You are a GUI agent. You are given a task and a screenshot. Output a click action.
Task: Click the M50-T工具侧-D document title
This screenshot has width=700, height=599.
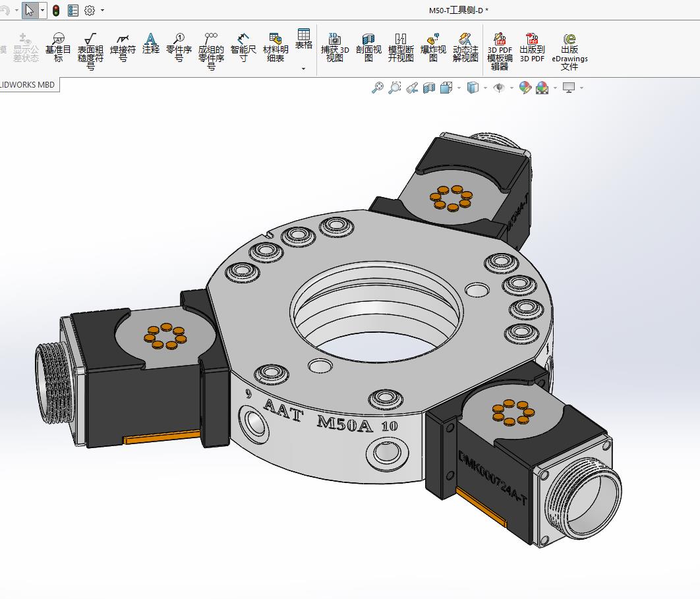coord(459,11)
